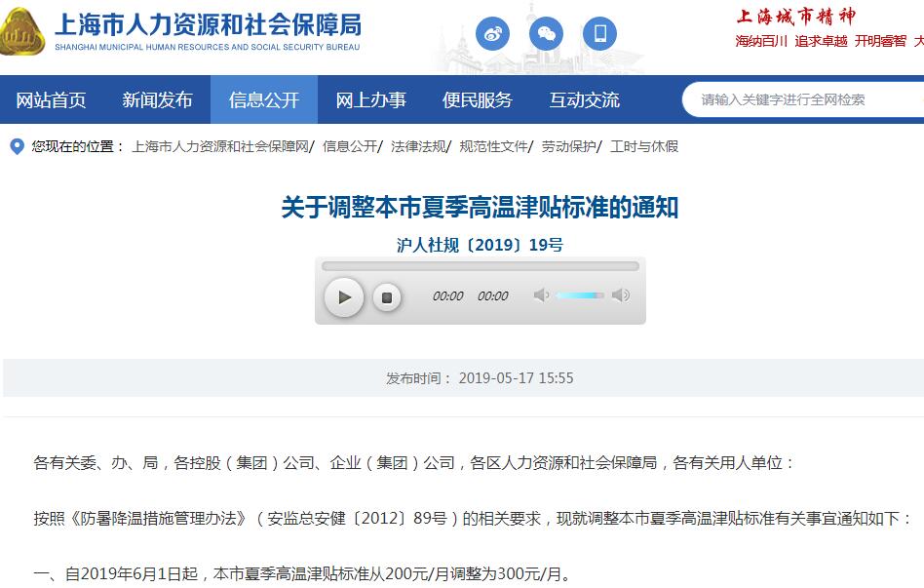Click the bureau name title 上海市人力资源和社会保障局
Viewport: 924px width, 588px height.
point(208,24)
